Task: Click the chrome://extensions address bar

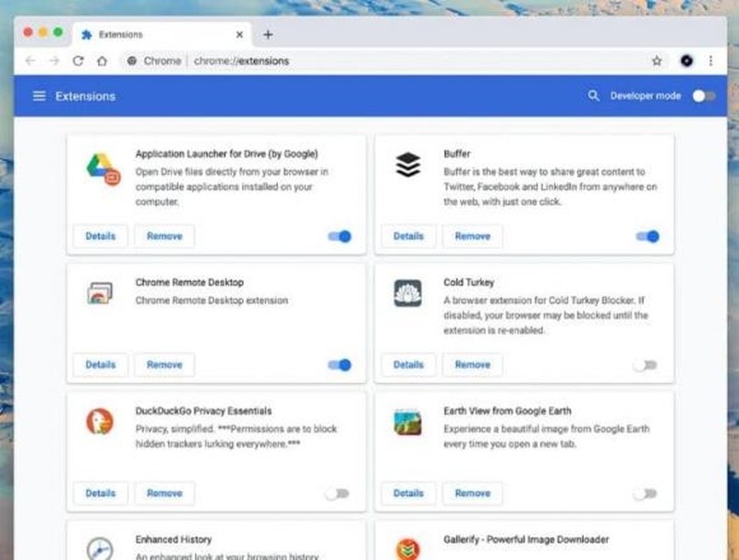Action: coord(369,61)
